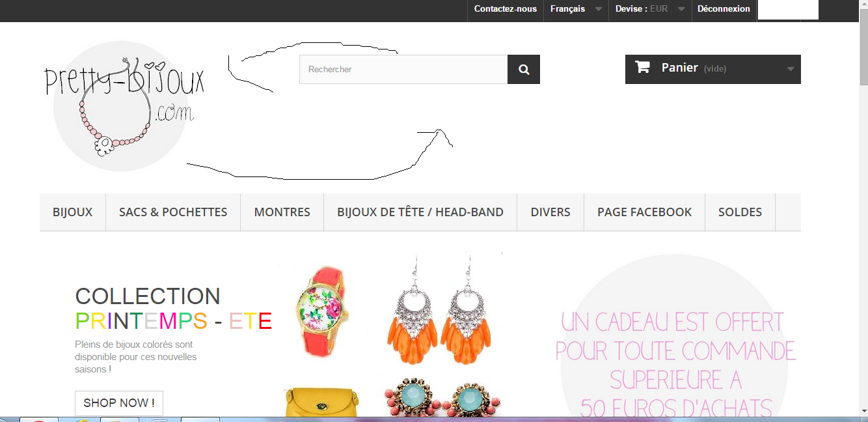
Task: Click the gift offer banner
Action: [x=674, y=335]
